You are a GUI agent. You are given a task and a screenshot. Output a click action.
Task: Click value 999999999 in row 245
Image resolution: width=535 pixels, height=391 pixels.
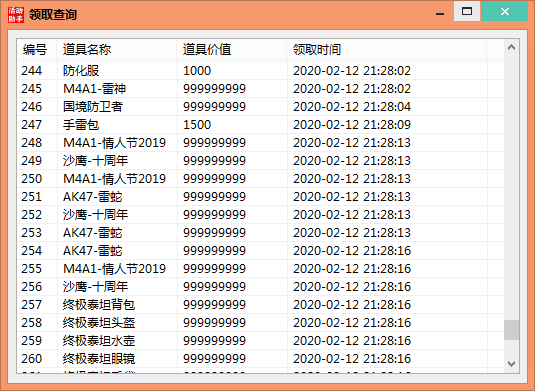214,89
